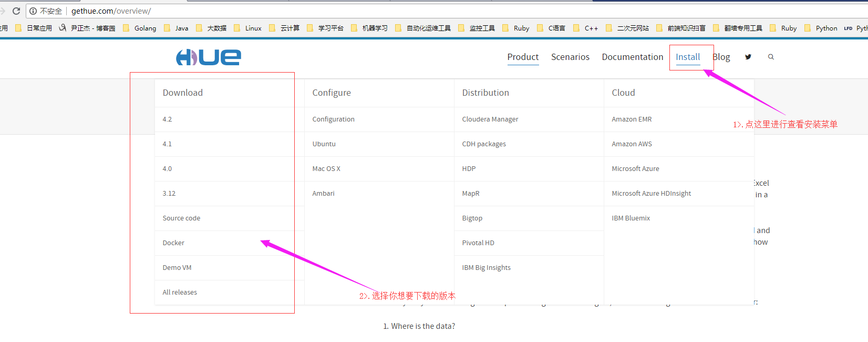Click the Cloud column heading
This screenshot has width=868, height=342.
point(623,93)
